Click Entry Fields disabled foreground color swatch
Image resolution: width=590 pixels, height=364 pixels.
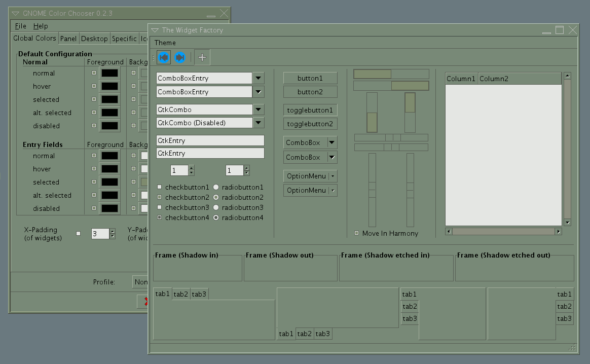pos(109,208)
